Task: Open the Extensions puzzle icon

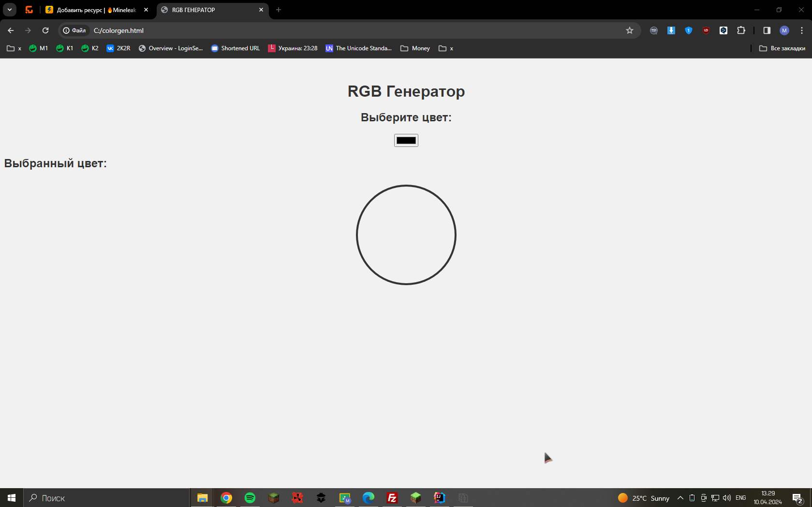Action: click(741, 30)
